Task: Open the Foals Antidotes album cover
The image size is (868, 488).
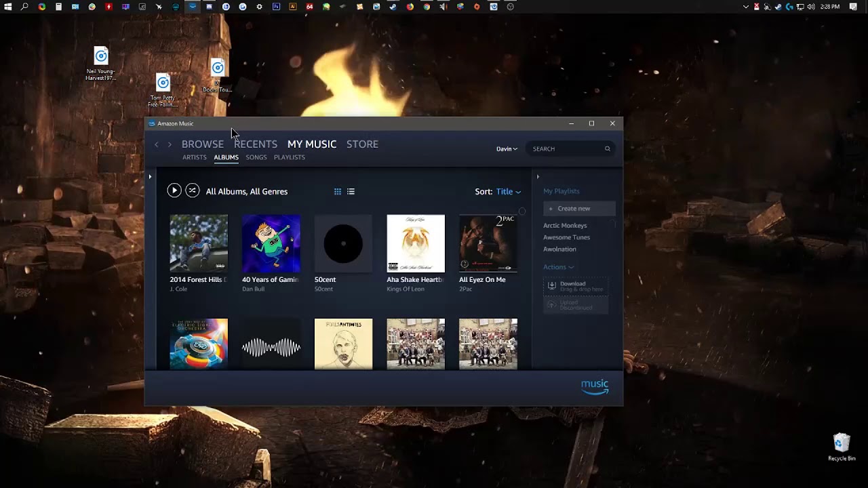Action: [x=343, y=344]
